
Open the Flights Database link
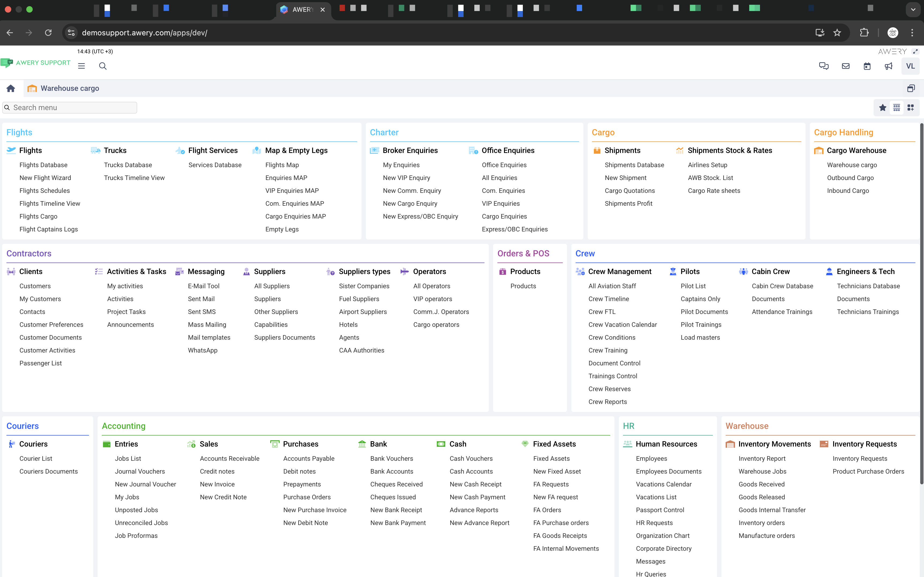tap(43, 165)
